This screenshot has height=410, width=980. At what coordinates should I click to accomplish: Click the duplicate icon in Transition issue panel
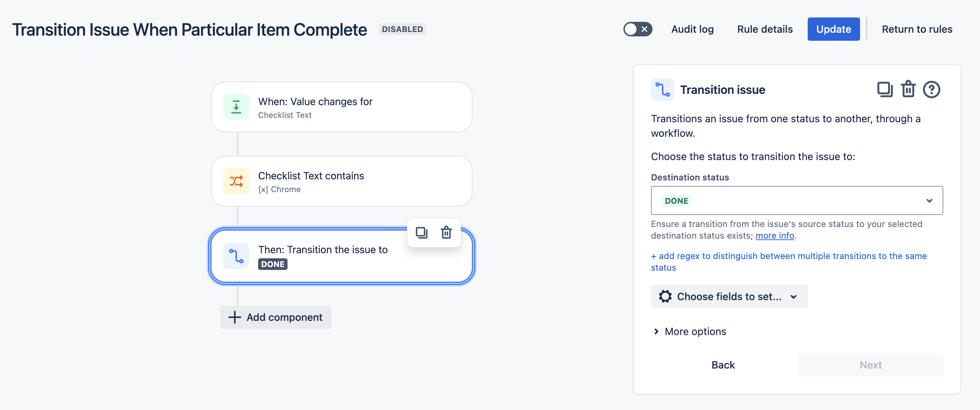point(884,89)
